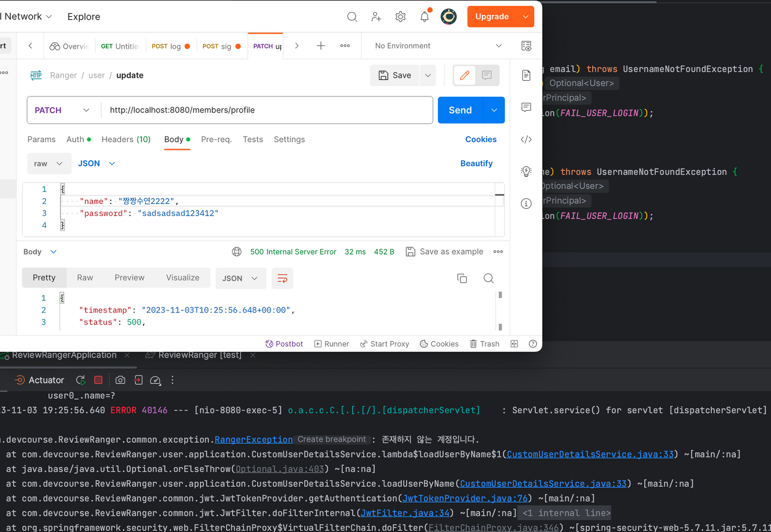Screen dimensions: 771x532
Task: Click 500 Internal Server Error status
Action: click(x=293, y=252)
